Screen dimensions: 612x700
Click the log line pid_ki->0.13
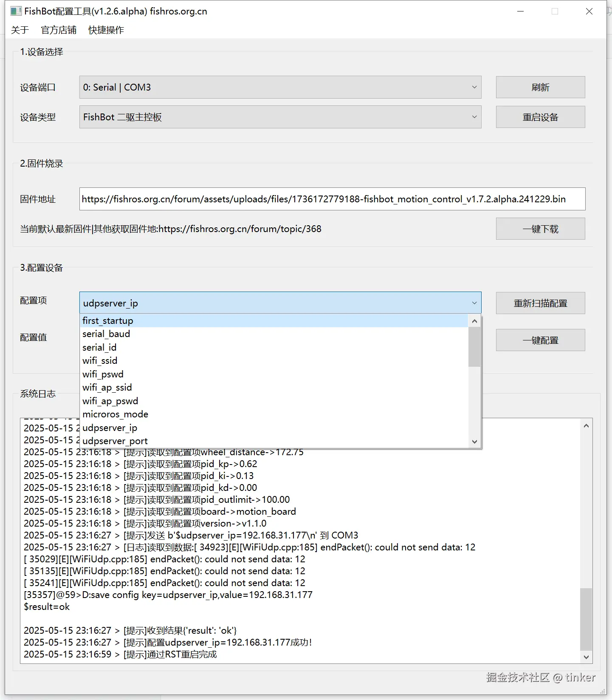pos(138,476)
